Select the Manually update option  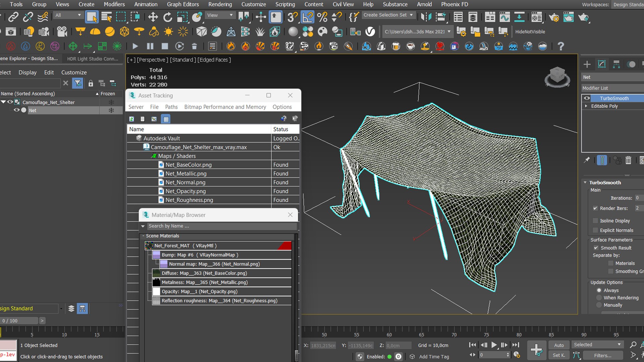[x=599, y=305]
